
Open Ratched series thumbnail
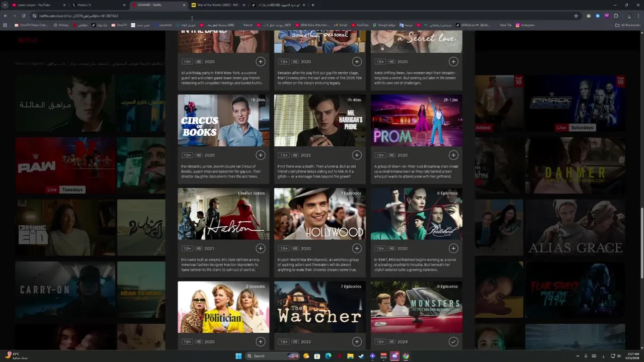click(x=417, y=214)
